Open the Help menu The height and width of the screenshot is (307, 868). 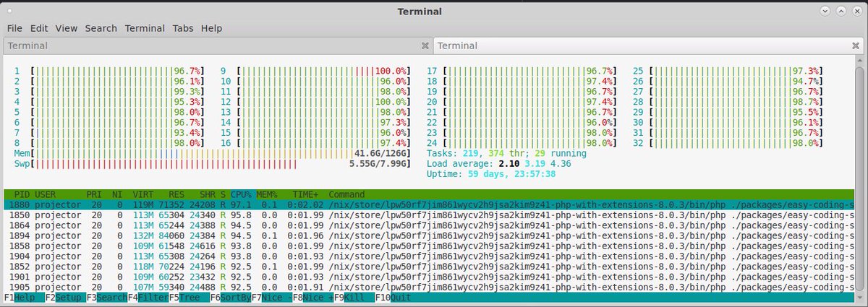click(x=211, y=28)
